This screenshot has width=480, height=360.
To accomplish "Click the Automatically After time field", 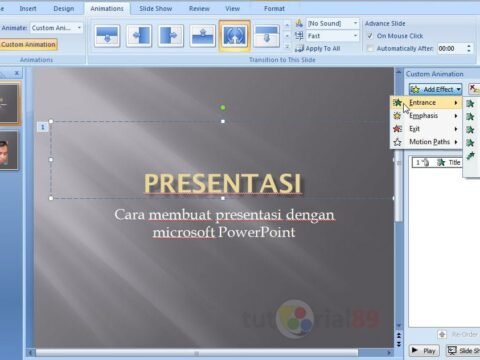I will [x=450, y=49].
